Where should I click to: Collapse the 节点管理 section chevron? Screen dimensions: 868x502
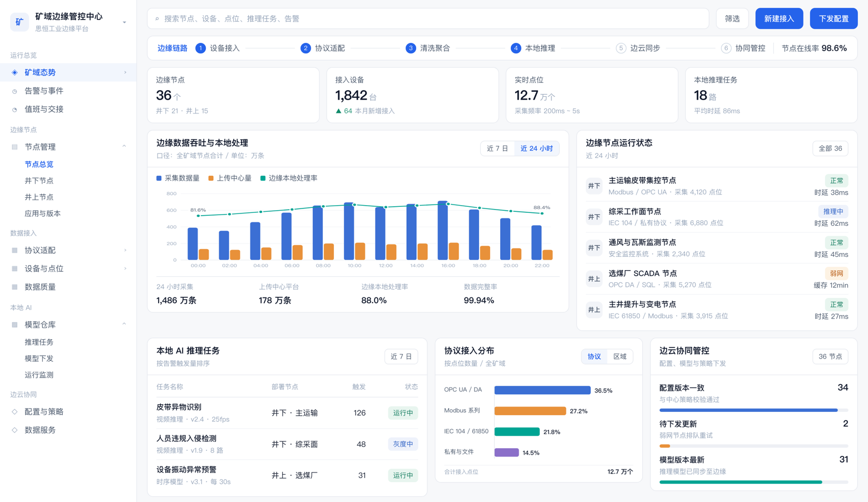pos(124,146)
